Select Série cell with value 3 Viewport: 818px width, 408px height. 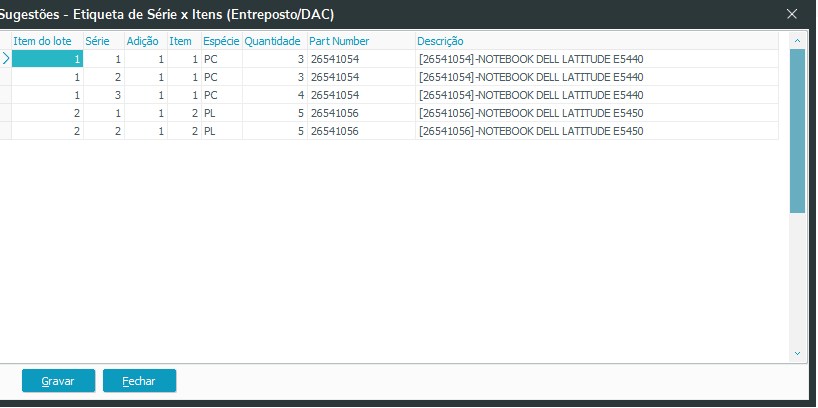[104, 95]
